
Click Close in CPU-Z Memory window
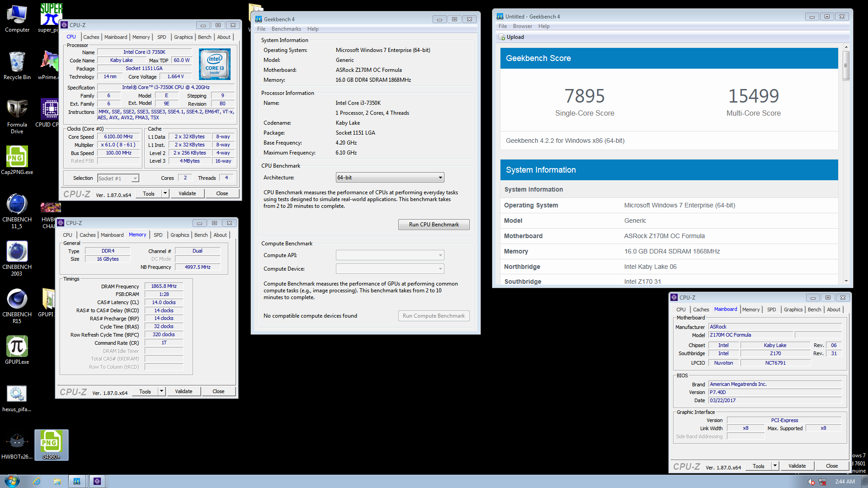(218, 391)
